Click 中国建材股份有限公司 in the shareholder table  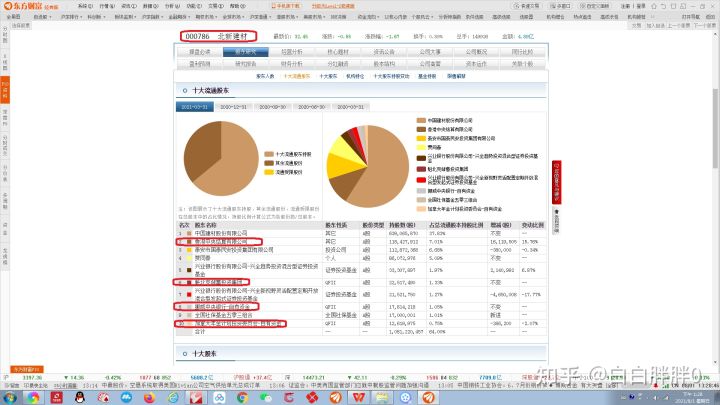(x=221, y=233)
